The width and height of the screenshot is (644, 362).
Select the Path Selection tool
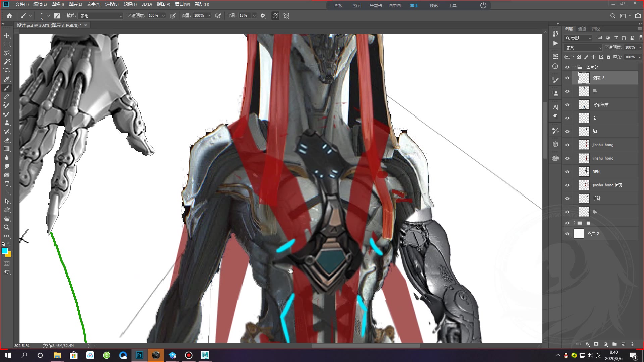pyautogui.click(x=7, y=201)
